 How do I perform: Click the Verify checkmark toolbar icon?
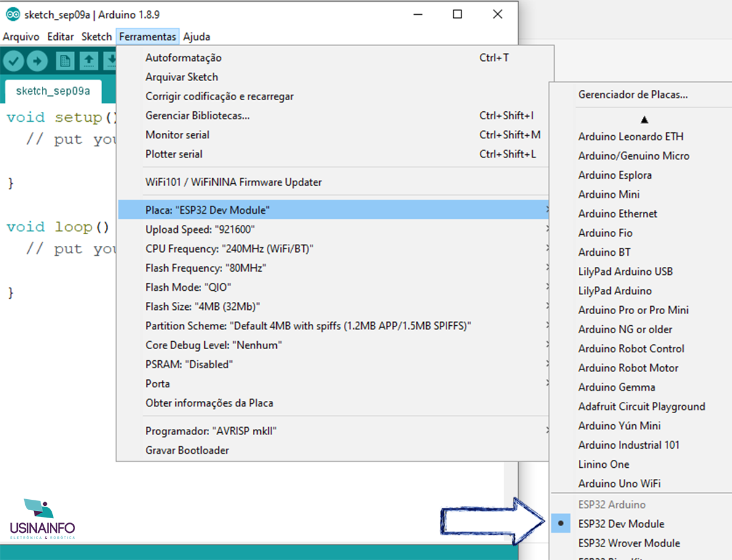(x=14, y=61)
